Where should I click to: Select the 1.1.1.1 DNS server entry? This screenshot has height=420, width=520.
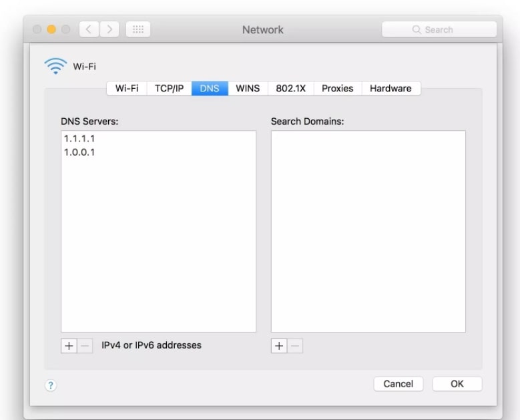point(79,139)
